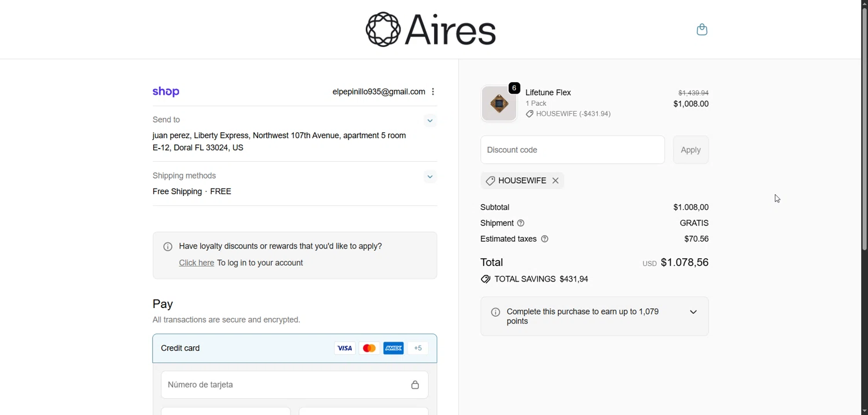
Task: Click the struck-through price $1,439.94
Action: tap(693, 93)
